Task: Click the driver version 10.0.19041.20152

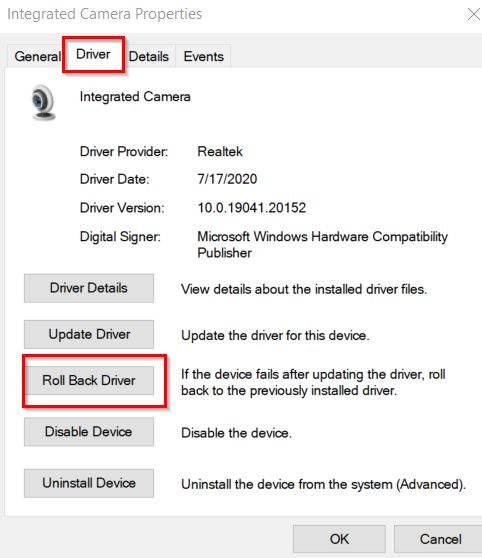Action: click(252, 208)
